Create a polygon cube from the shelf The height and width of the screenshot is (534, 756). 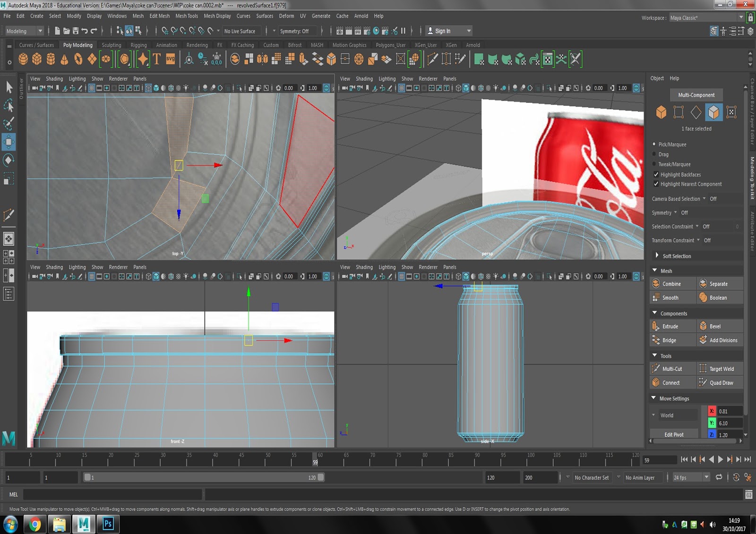click(x=38, y=59)
